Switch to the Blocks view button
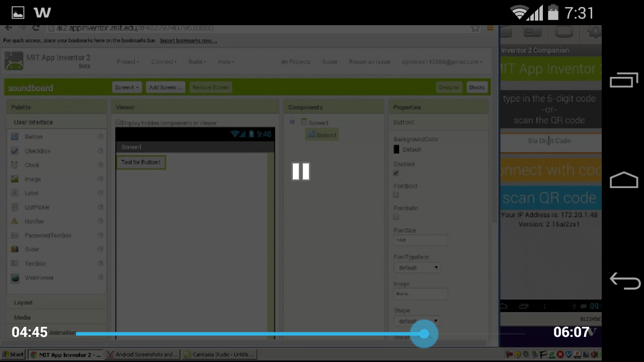Screen dimensions: 644x362 coord(476,87)
